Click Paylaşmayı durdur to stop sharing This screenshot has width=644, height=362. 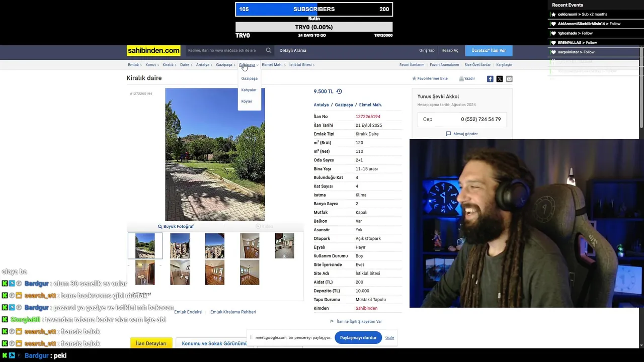358,337
